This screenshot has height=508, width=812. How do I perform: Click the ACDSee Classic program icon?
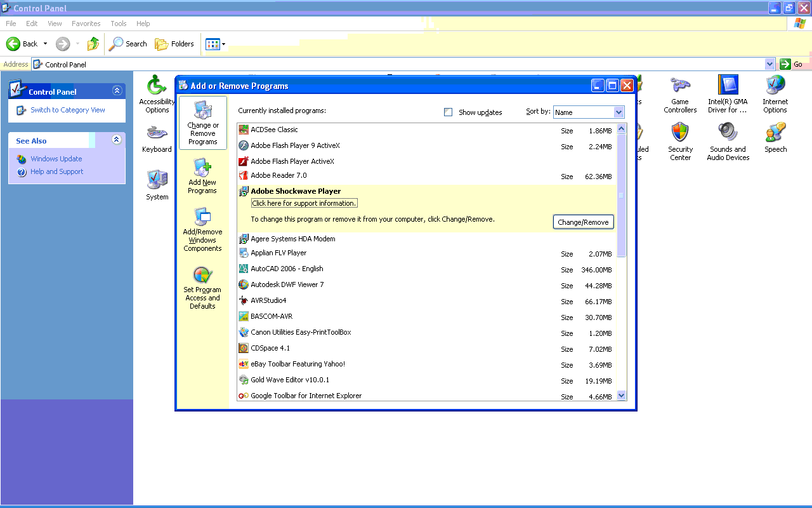coord(244,130)
